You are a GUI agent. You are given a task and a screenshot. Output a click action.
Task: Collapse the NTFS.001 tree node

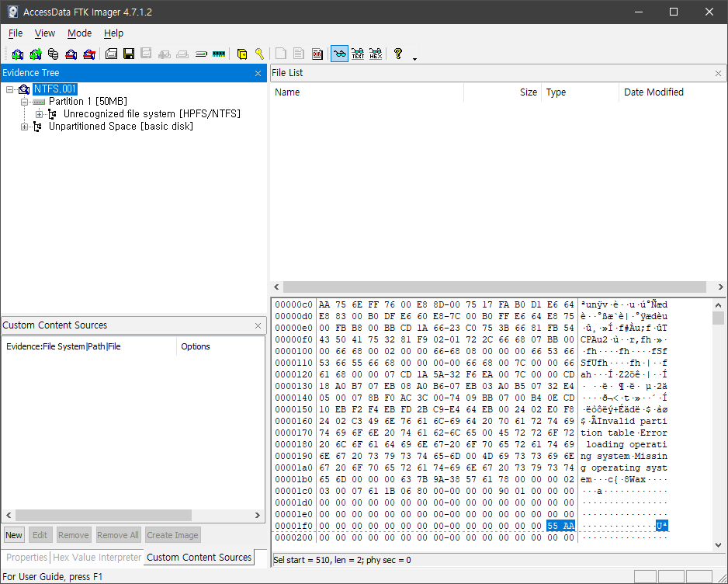tap(9, 89)
